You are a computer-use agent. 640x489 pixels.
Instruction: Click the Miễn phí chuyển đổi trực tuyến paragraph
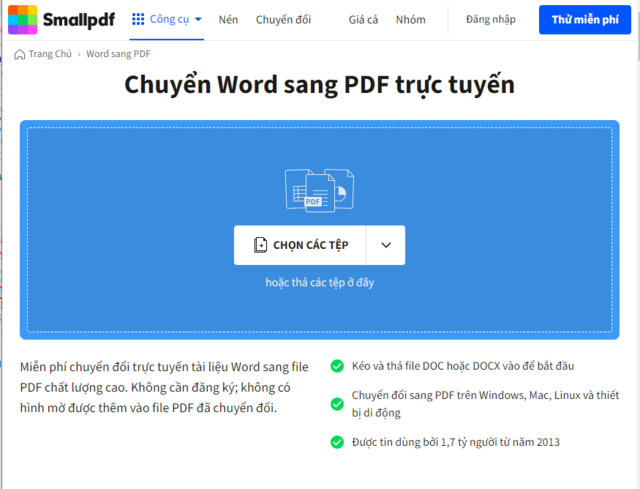(x=164, y=387)
